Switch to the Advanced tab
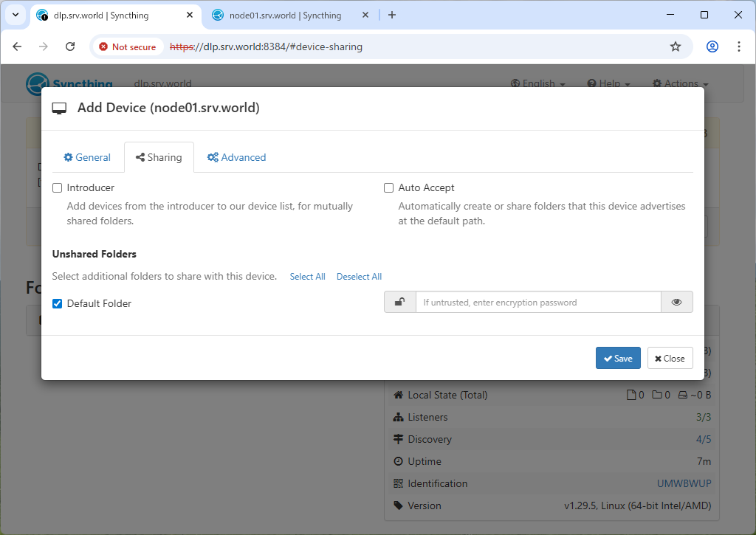The height and width of the screenshot is (535, 756). pyautogui.click(x=236, y=157)
